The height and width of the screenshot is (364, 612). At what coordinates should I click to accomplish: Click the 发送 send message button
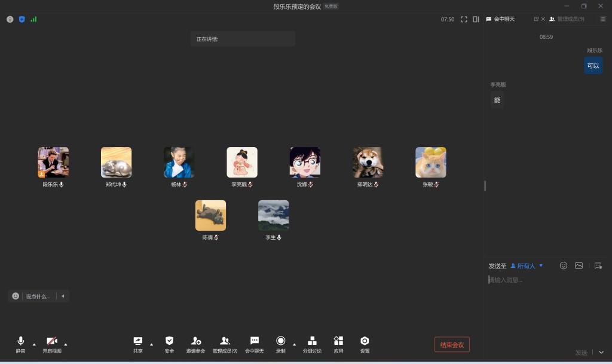pyautogui.click(x=581, y=353)
